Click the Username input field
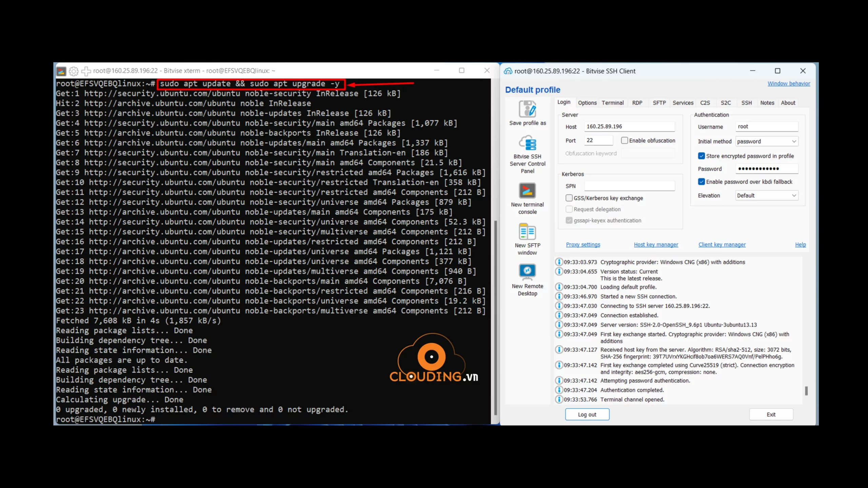This screenshot has height=488, width=868. pyautogui.click(x=767, y=126)
